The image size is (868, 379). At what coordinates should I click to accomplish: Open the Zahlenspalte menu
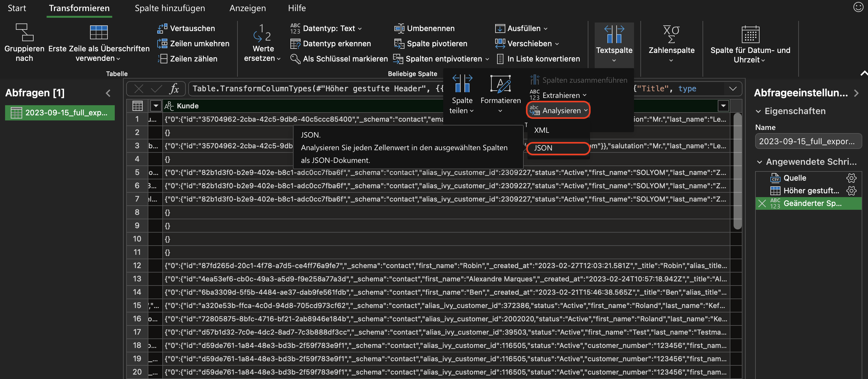671,43
